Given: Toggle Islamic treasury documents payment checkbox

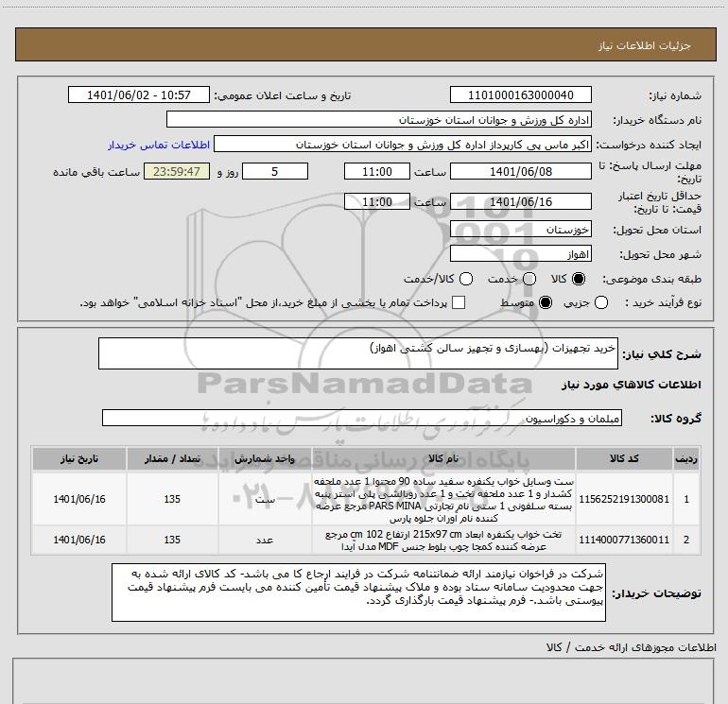Looking at the screenshot, I should (459, 302).
